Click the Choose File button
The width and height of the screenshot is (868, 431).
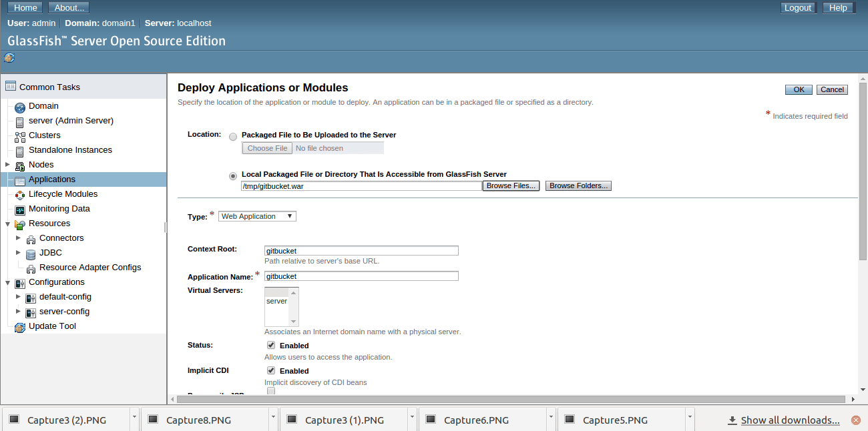(x=267, y=148)
